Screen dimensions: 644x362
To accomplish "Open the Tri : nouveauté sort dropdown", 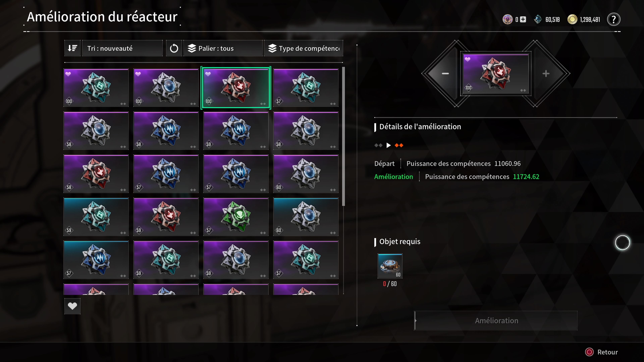I will click(122, 48).
